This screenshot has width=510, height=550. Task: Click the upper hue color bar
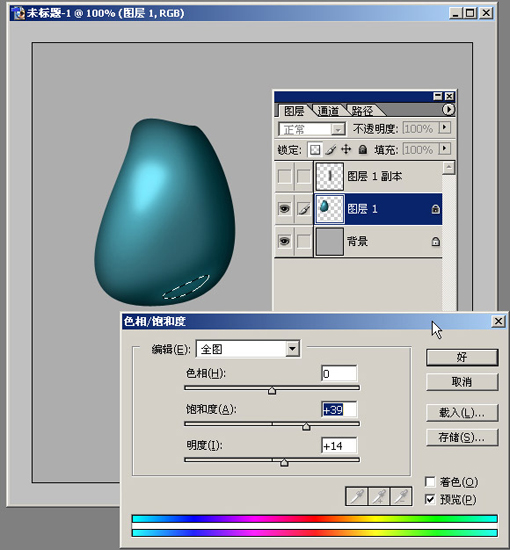(315, 519)
